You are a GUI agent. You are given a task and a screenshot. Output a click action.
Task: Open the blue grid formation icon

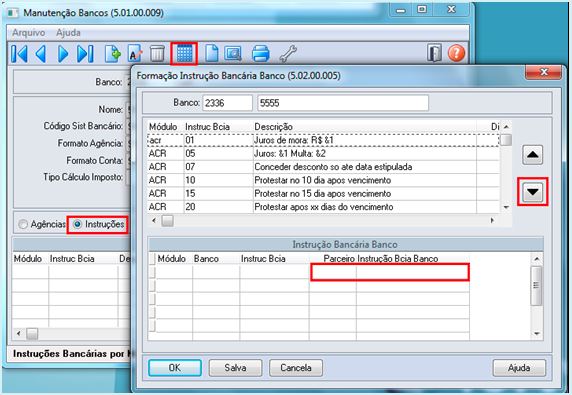184,54
